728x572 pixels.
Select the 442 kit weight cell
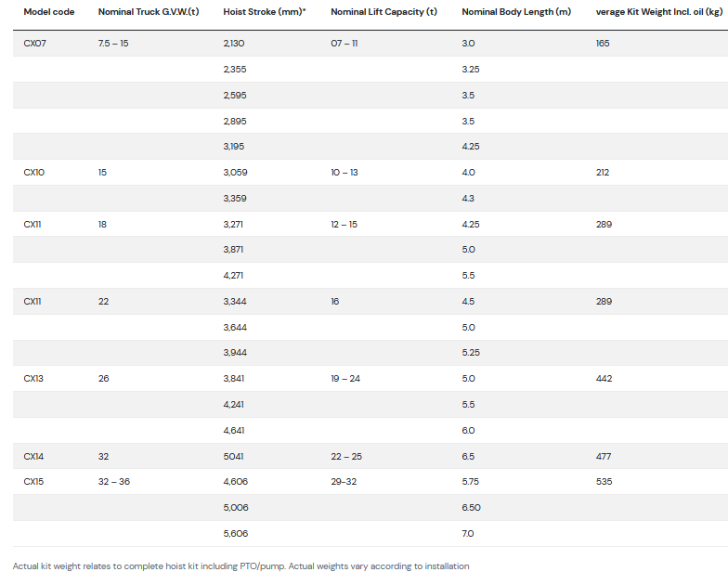coord(604,379)
